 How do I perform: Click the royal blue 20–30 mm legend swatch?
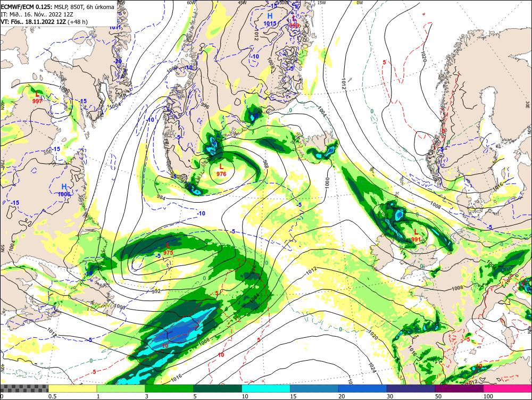(x=363, y=388)
